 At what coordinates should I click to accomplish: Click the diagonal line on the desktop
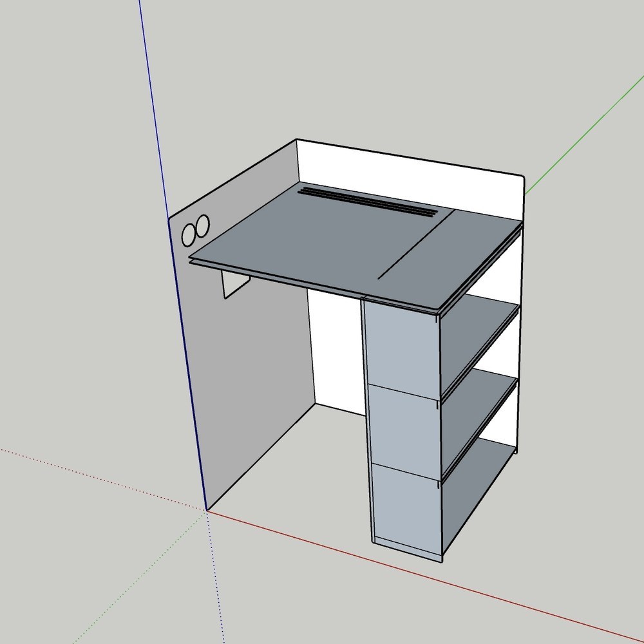coord(416,245)
